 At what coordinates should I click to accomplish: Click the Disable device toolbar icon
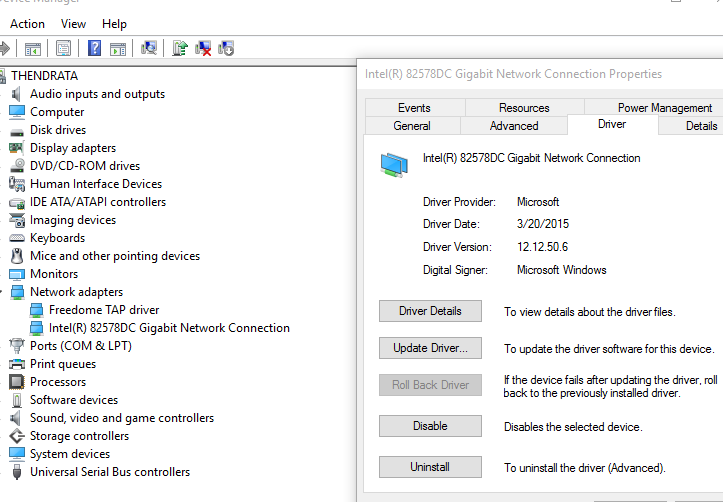pyautogui.click(x=226, y=48)
